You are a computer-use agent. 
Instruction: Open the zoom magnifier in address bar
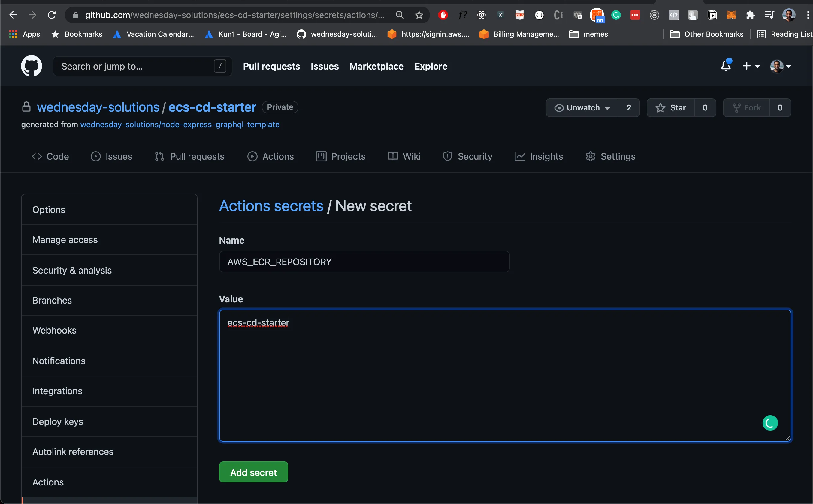coord(400,15)
